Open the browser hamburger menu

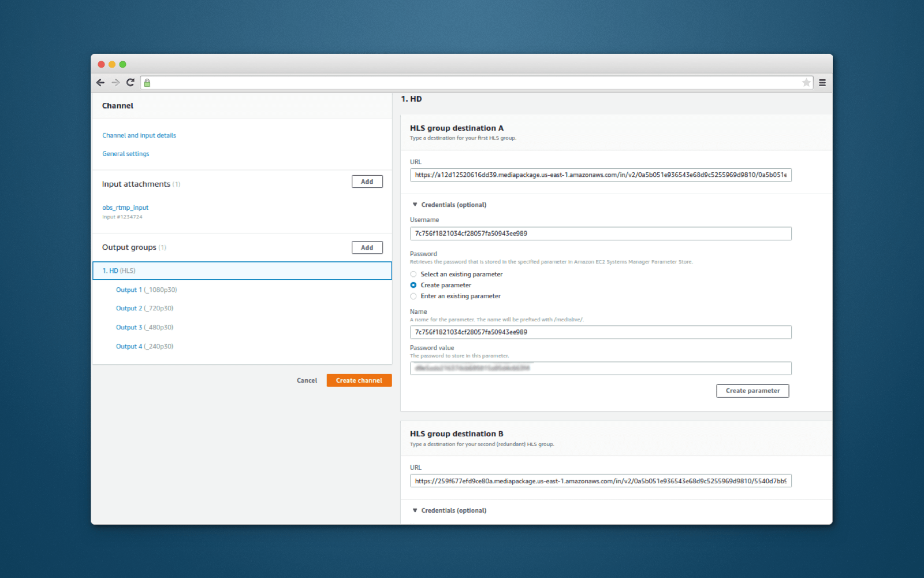click(822, 83)
